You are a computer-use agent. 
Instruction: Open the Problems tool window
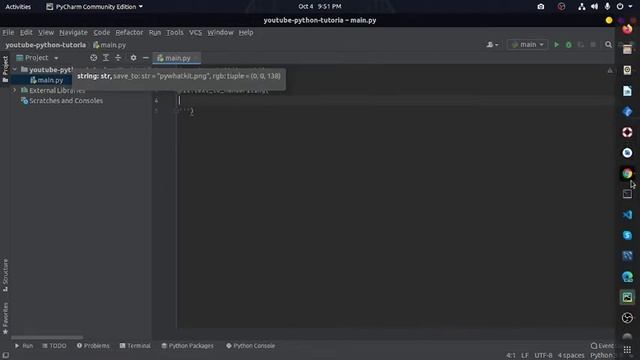[93, 346]
